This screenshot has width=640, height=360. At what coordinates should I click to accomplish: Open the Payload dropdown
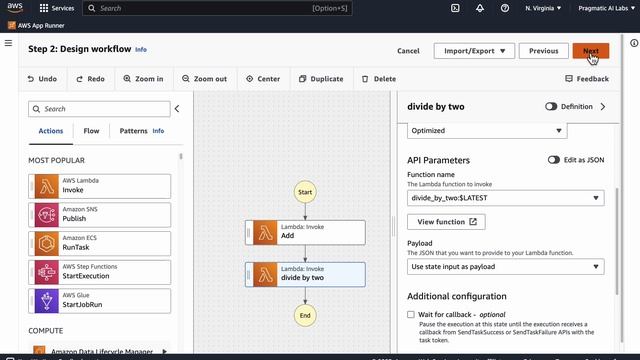pyautogui.click(x=505, y=267)
